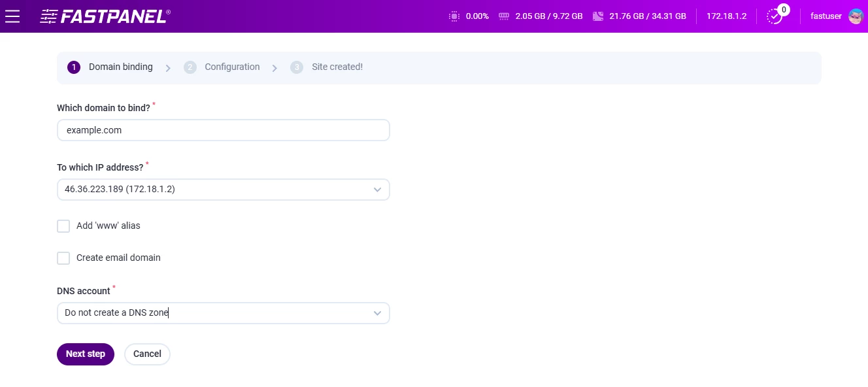Open the chevron on the IP selector
Viewport: 868px width, 387px height.
click(x=377, y=190)
